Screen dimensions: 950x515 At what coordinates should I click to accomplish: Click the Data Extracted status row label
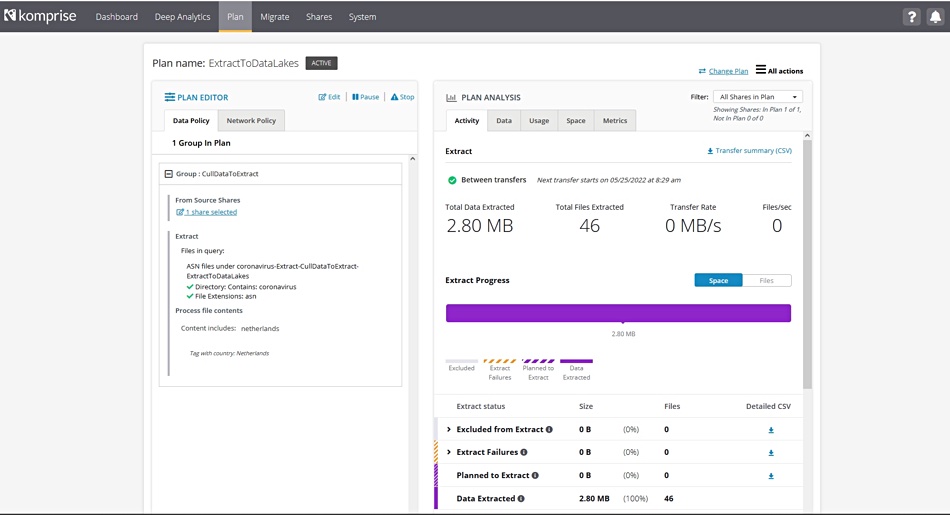click(x=486, y=499)
